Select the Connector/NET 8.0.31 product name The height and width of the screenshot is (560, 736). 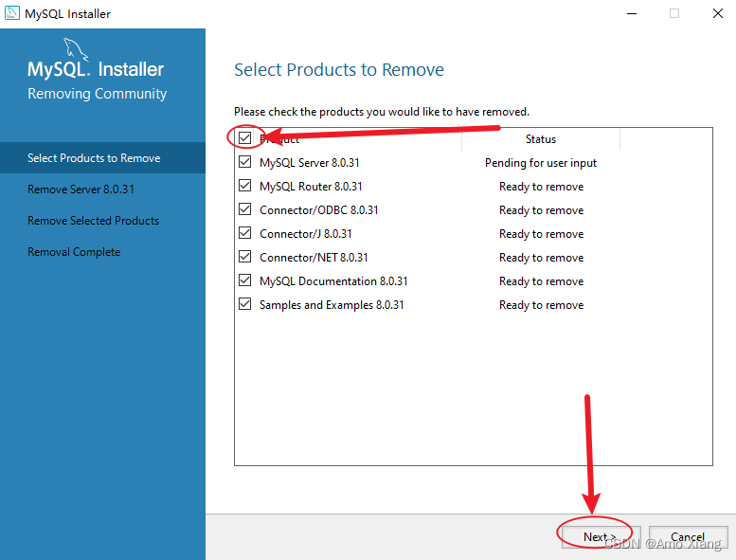tap(314, 257)
